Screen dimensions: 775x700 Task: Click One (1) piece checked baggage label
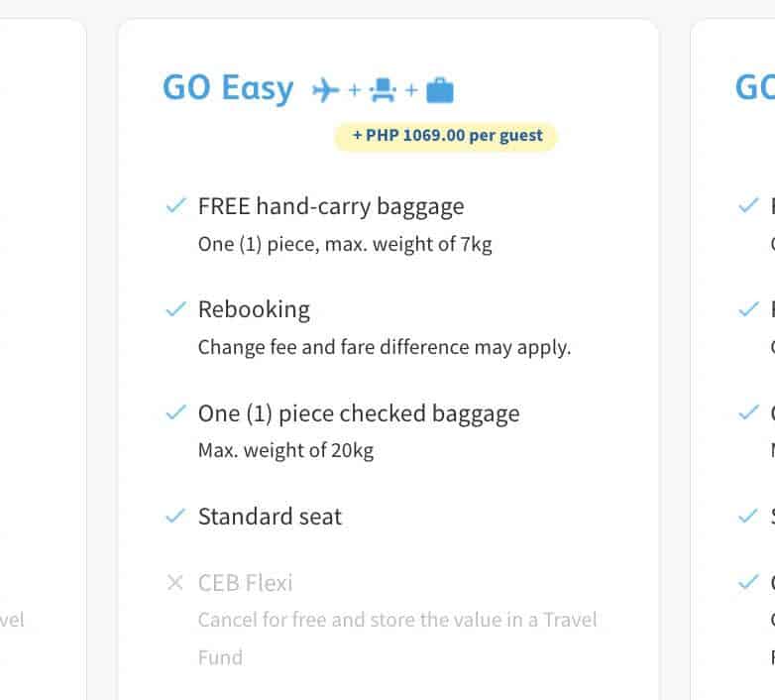359,412
